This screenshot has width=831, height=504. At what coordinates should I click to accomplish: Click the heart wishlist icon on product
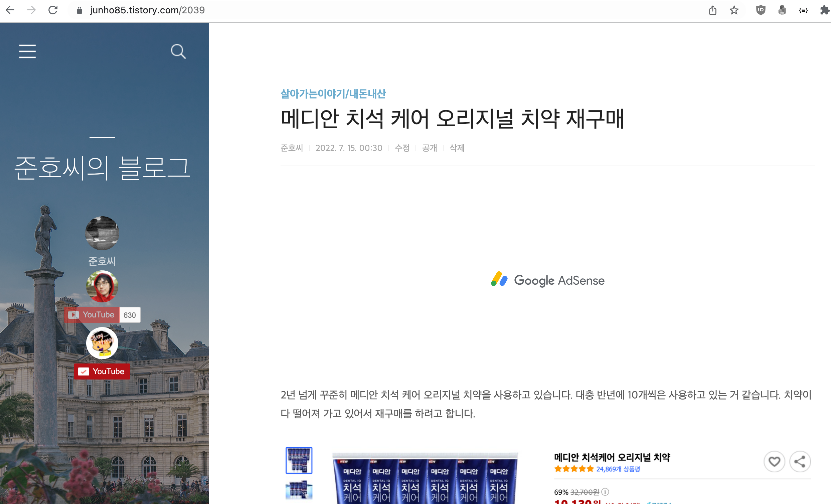coord(774,461)
